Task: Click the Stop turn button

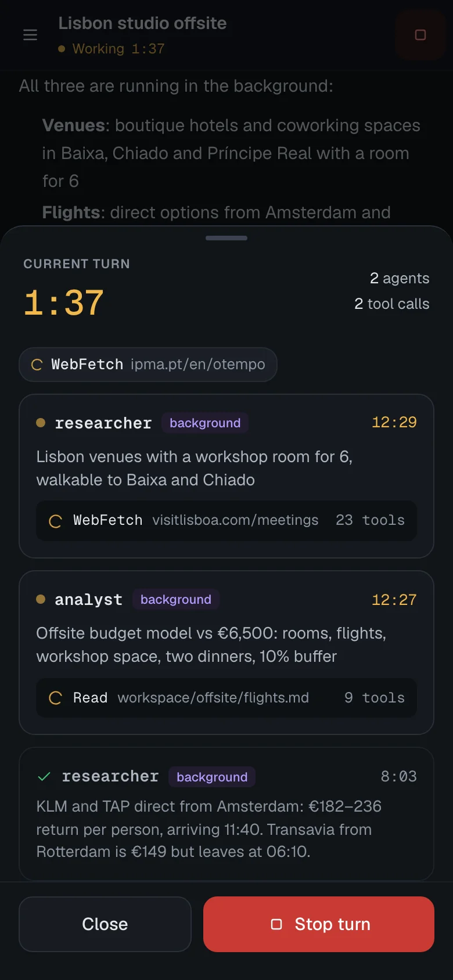Action: (319, 924)
